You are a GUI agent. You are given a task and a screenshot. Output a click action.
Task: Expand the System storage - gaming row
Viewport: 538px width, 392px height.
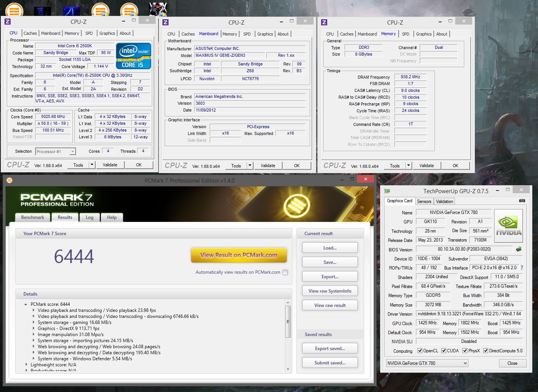34,322
